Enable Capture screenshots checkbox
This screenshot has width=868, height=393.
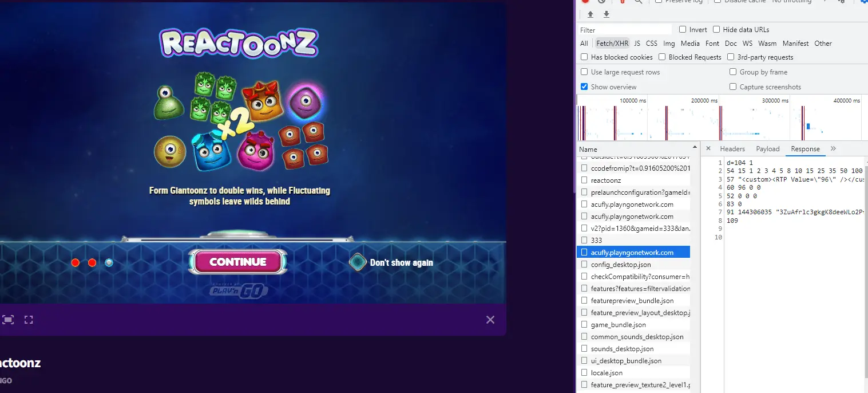(x=733, y=87)
